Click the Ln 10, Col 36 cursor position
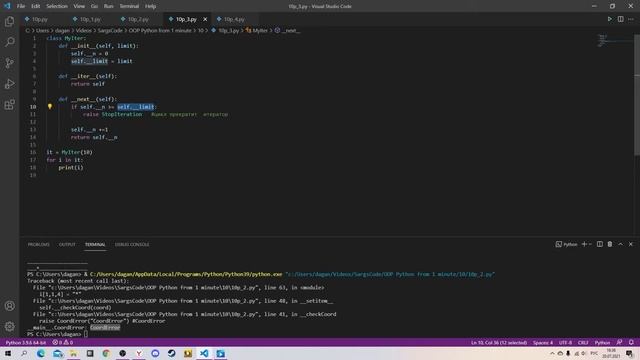The height and width of the screenshot is (360, 640). (499, 342)
